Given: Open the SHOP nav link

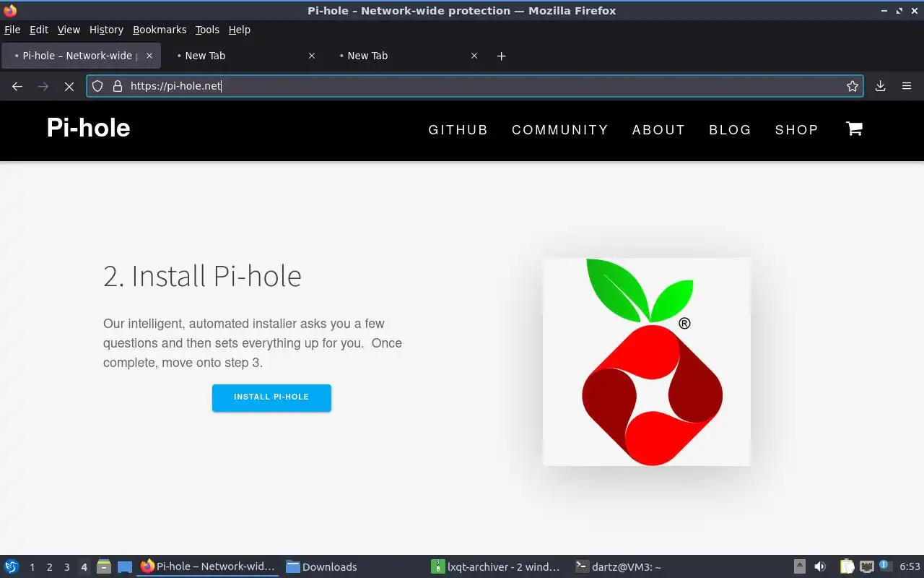Looking at the screenshot, I should pyautogui.click(x=796, y=130).
